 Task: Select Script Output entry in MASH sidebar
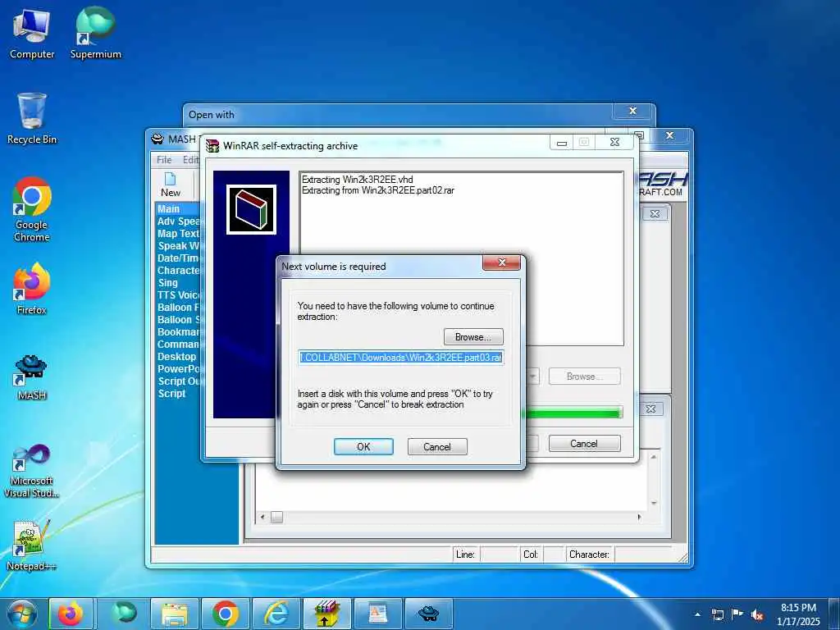coord(178,381)
